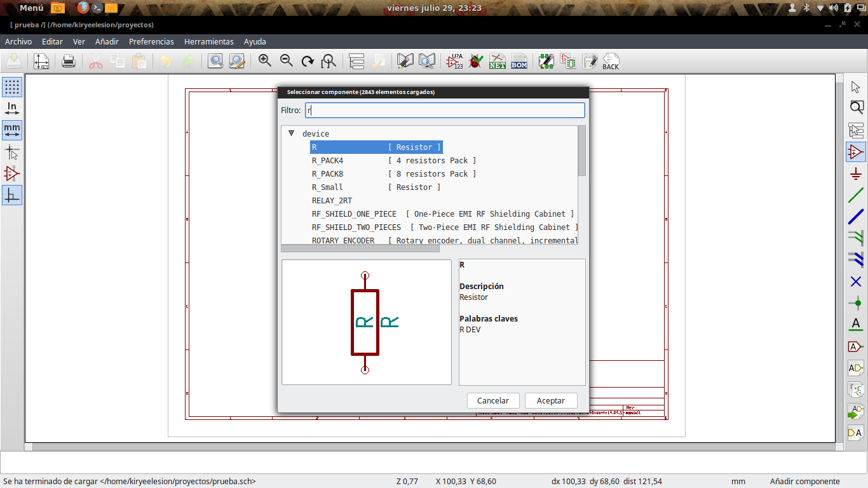Switch units to inches with the In button
Image resolution: width=868 pixels, height=488 pixels.
click(x=11, y=109)
